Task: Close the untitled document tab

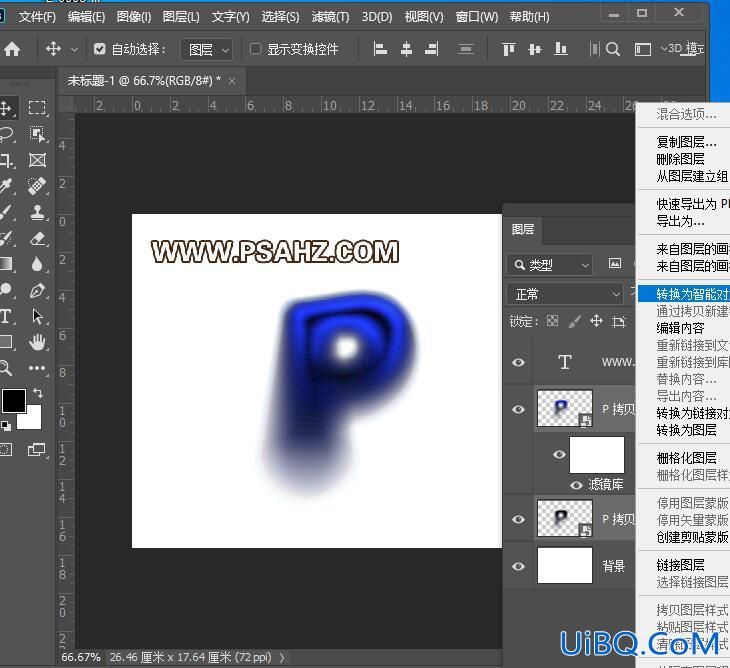Action: (232, 81)
